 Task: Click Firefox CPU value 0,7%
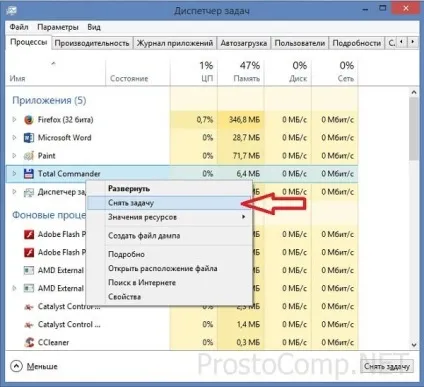pos(205,120)
